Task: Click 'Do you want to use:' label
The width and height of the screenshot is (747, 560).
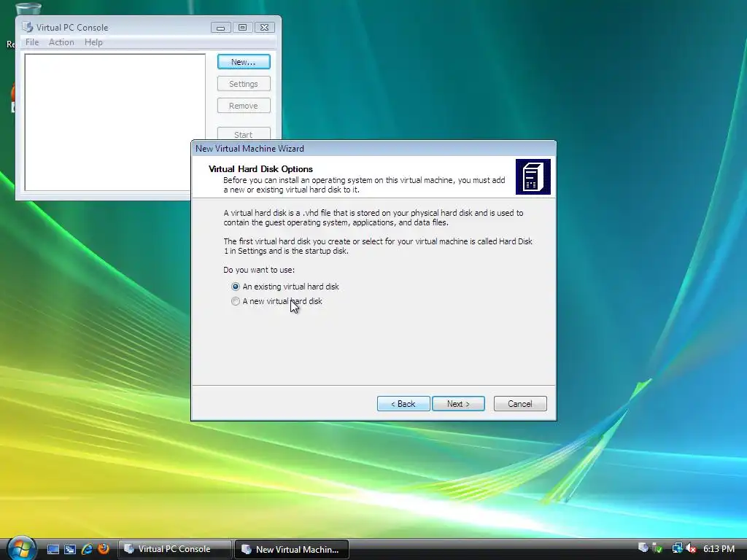Action: 259,270
